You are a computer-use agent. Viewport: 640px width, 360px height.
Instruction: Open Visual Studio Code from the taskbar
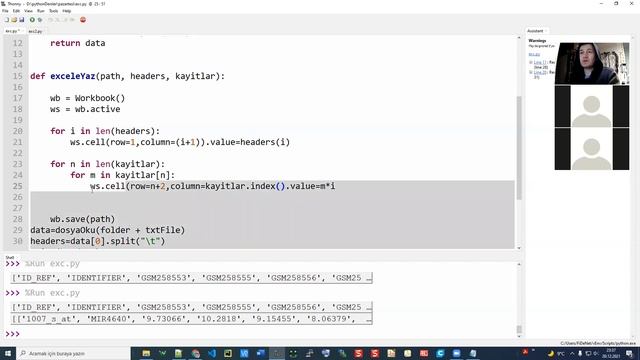[212, 353]
